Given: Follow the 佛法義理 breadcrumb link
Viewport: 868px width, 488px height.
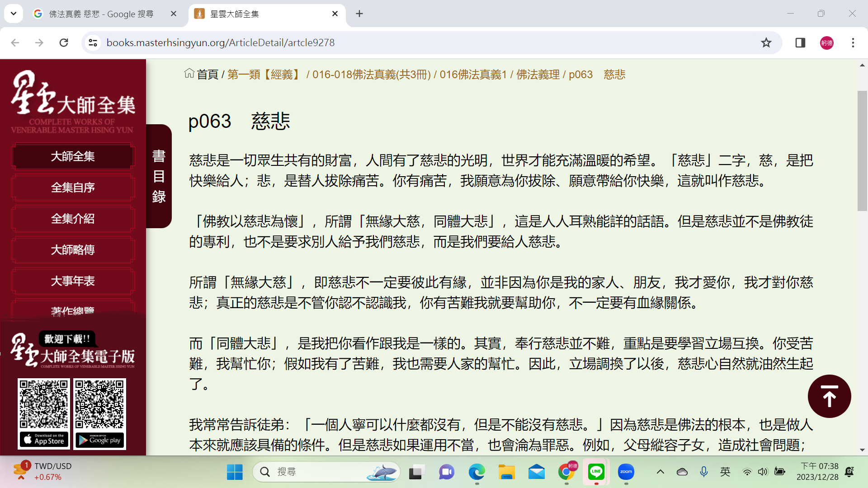Looking at the screenshot, I should point(538,75).
